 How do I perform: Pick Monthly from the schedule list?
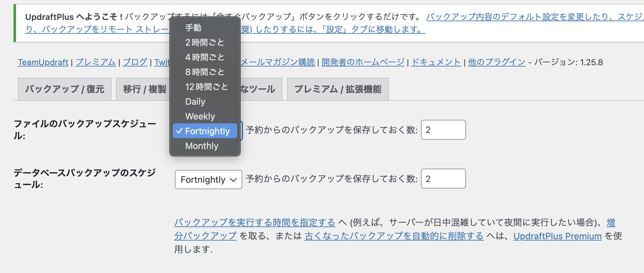coord(201,146)
